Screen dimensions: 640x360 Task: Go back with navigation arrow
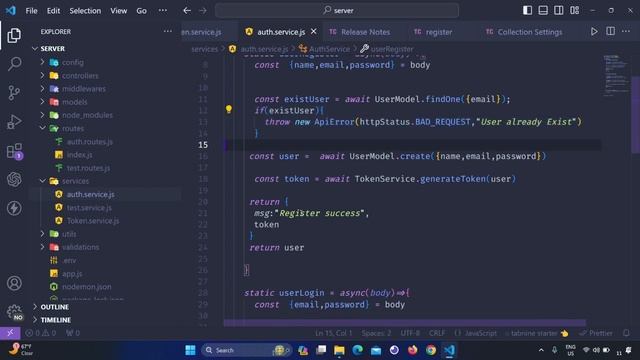pyautogui.click(x=187, y=11)
